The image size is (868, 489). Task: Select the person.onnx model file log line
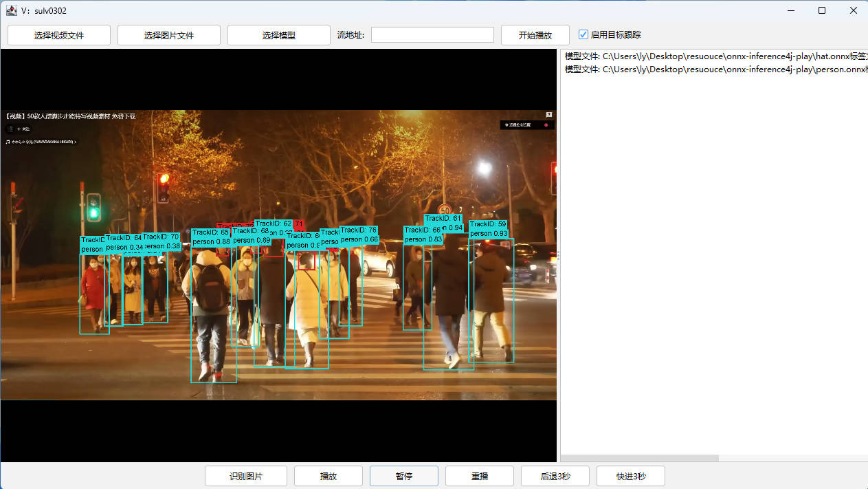(x=716, y=69)
